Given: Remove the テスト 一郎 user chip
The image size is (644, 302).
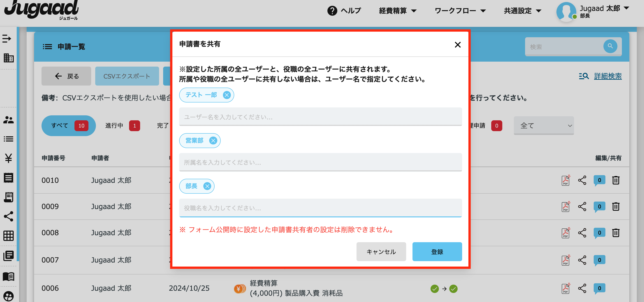Looking at the screenshot, I should [x=227, y=95].
